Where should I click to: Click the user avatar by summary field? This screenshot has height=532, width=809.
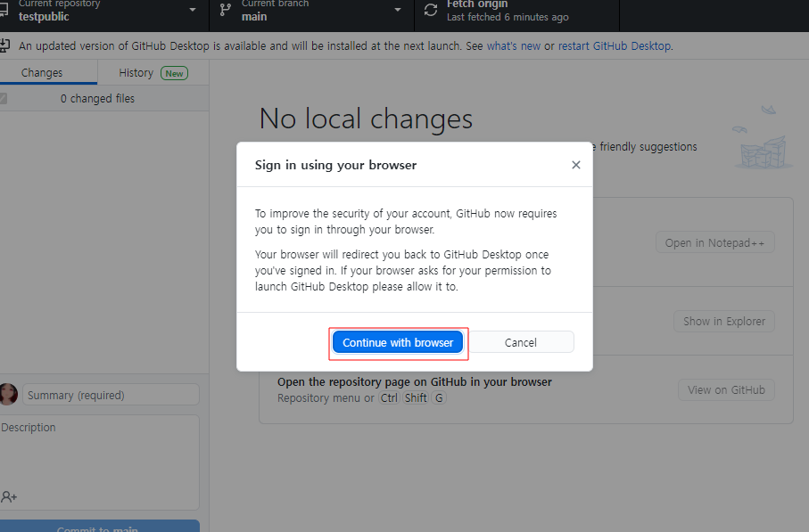(x=8, y=395)
